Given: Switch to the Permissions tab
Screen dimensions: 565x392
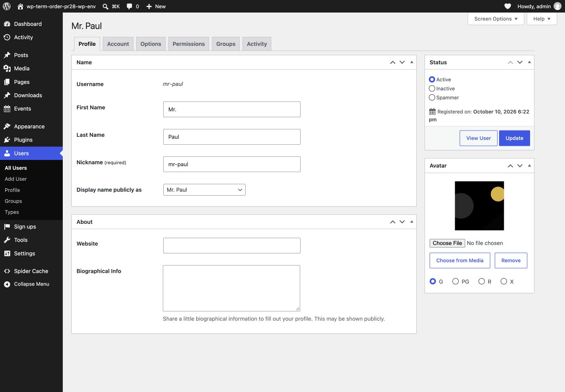Looking at the screenshot, I should coord(189,44).
